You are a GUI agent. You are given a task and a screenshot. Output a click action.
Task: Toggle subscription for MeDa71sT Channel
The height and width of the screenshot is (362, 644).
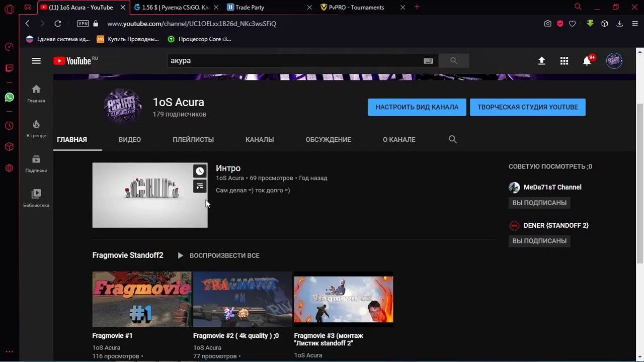coord(539,203)
